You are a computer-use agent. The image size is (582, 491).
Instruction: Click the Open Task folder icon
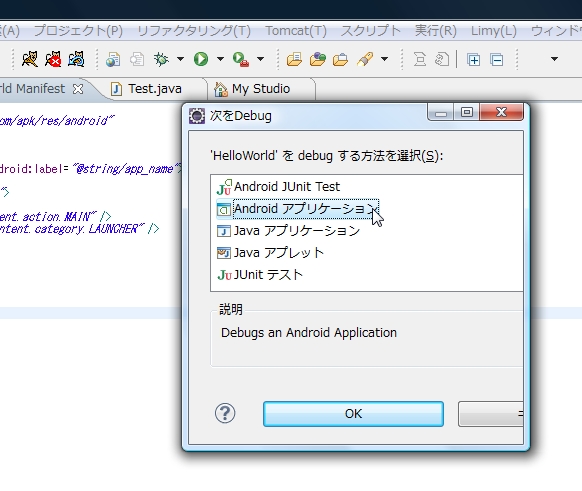click(x=340, y=59)
